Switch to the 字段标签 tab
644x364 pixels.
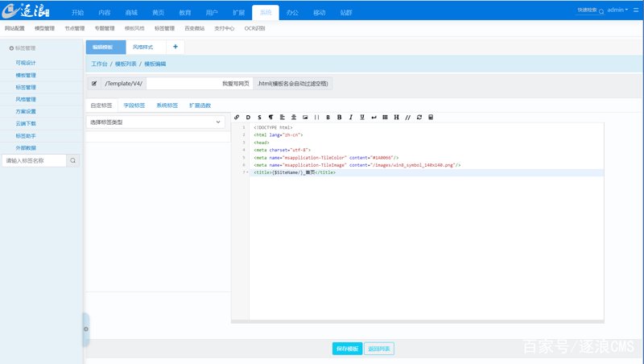[134, 105]
